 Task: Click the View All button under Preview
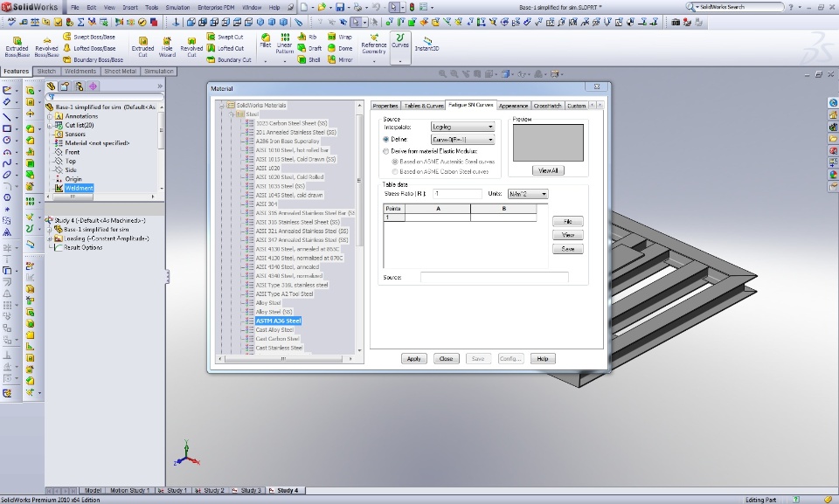[548, 170]
